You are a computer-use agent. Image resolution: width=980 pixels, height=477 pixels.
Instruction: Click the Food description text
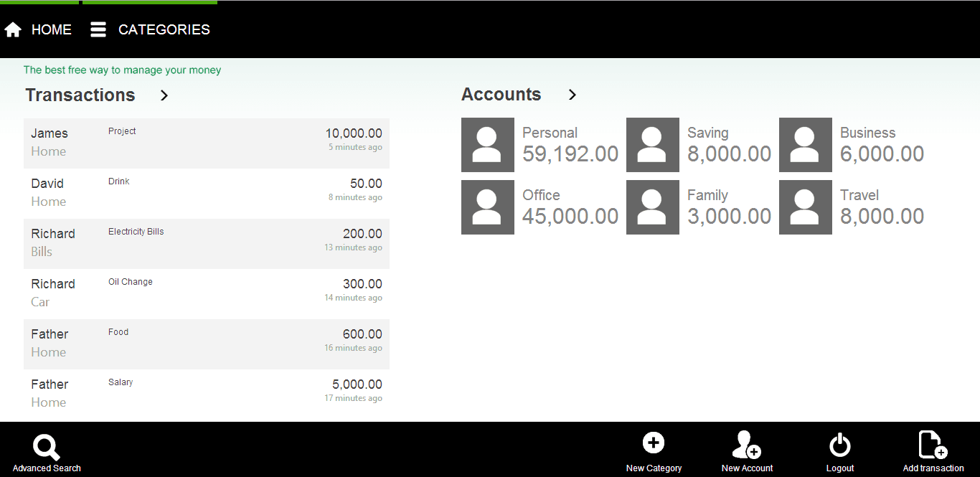(118, 332)
